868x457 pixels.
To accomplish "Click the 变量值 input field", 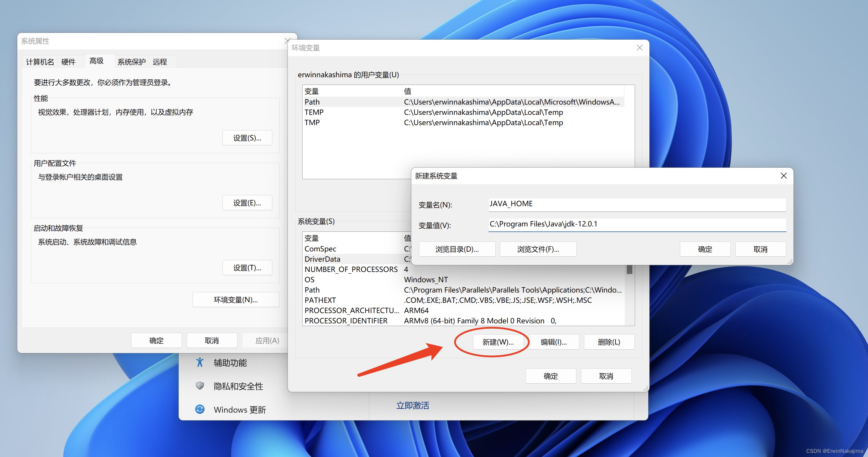I will click(x=637, y=224).
